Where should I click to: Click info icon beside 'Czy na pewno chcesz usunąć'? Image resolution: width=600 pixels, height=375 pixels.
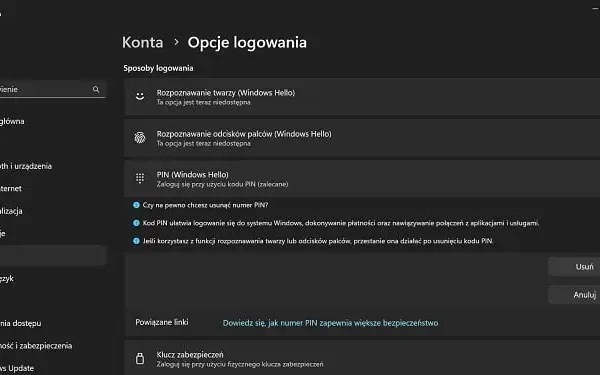coord(136,205)
